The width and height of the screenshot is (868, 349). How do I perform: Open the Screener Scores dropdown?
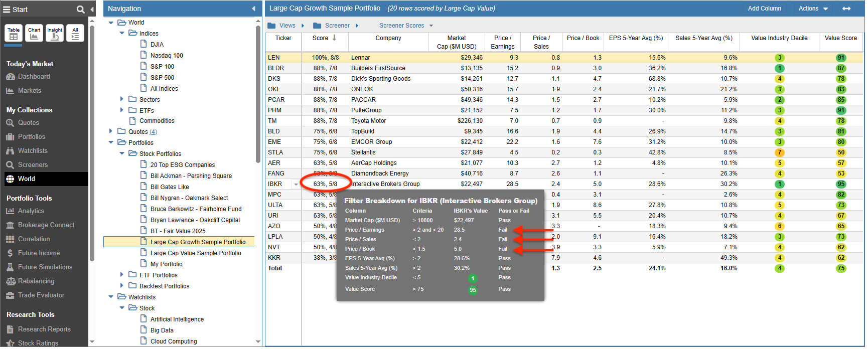pyautogui.click(x=406, y=26)
